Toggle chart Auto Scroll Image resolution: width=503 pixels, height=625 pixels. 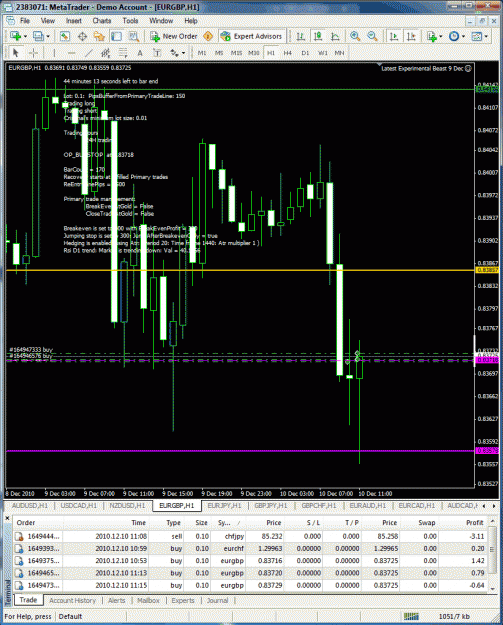(394, 36)
